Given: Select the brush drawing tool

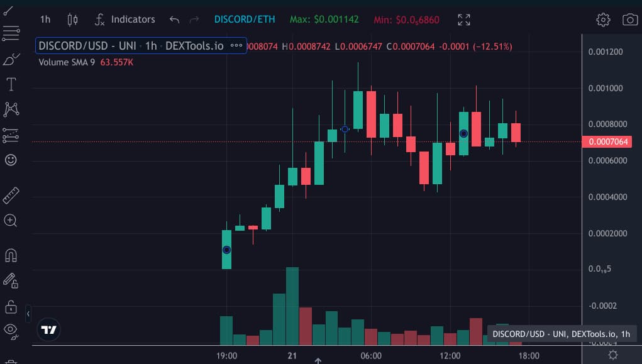Looking at the screenshot, I should (x=11, y=59).
